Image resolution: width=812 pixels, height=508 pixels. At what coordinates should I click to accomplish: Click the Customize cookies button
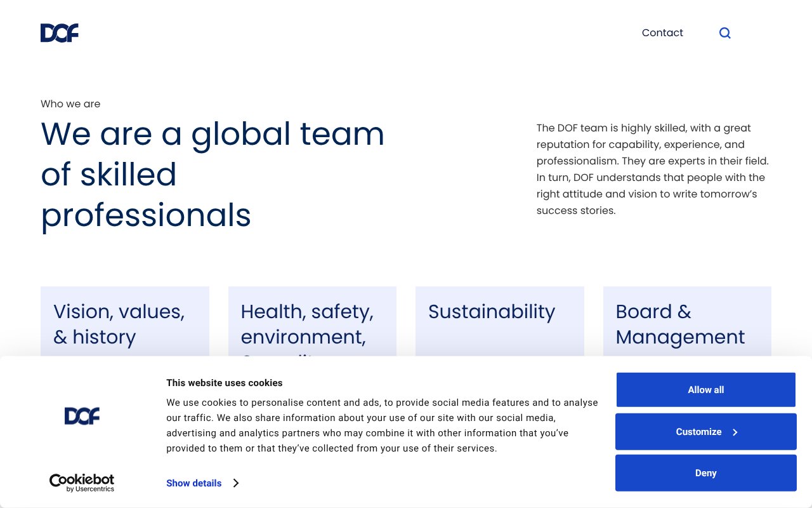click(x=698, y=432)
